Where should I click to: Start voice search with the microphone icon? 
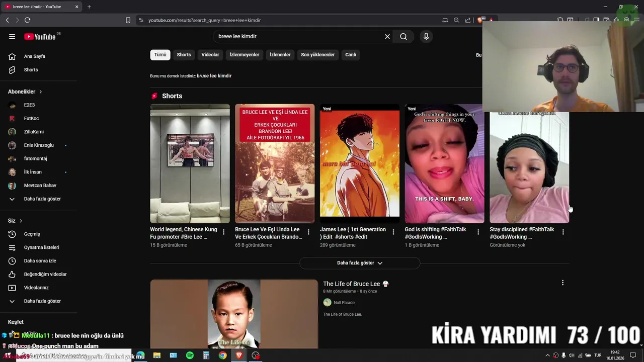426,36
